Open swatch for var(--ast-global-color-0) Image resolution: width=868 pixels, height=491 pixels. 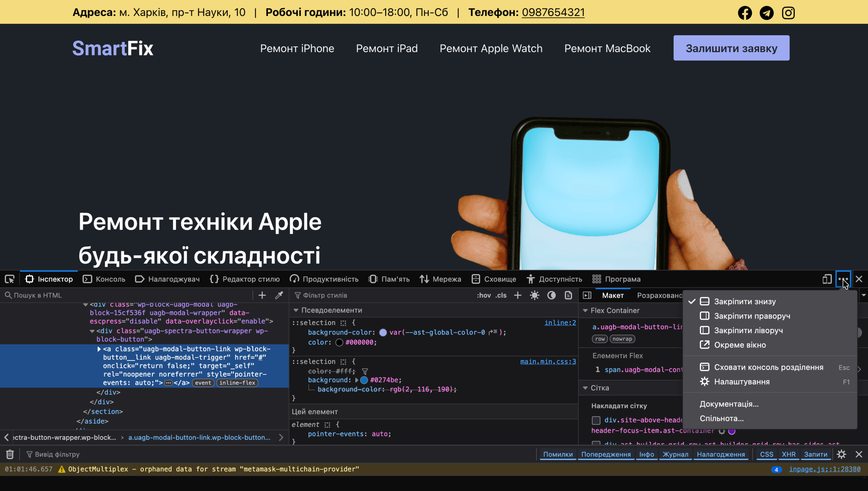(x=383, y=333)
